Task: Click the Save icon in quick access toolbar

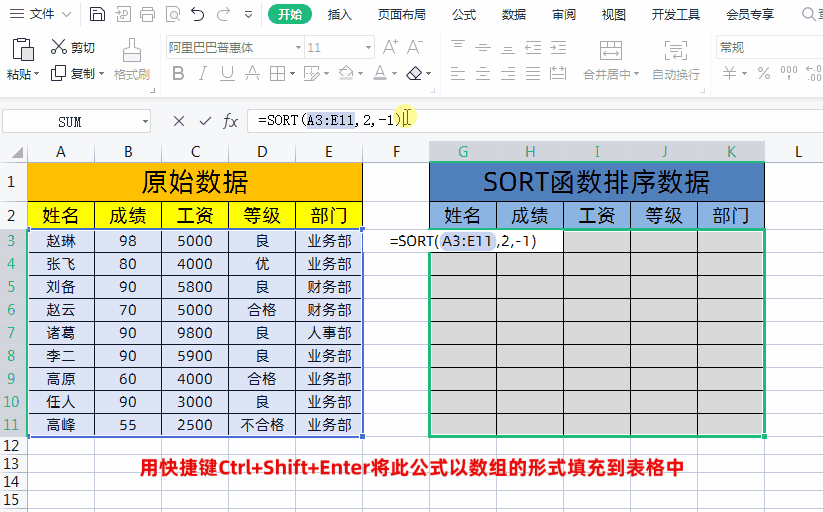Action: point(97,14)
